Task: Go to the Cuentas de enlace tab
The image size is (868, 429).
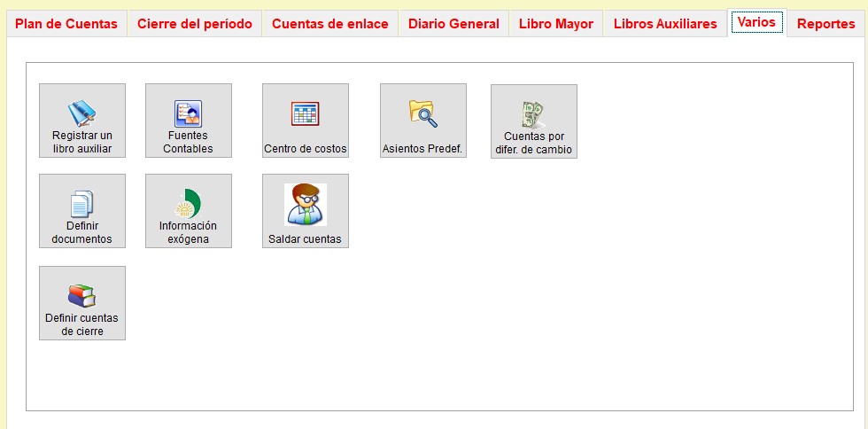Action: point(329,24)
